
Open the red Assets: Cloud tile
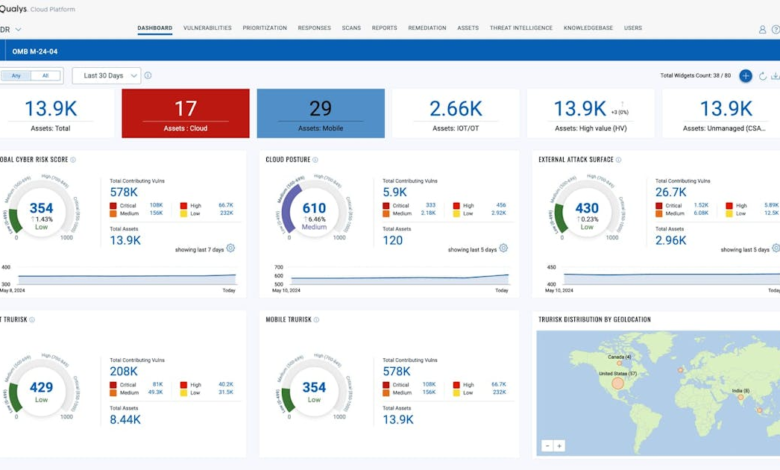click(x=186, y=113)
